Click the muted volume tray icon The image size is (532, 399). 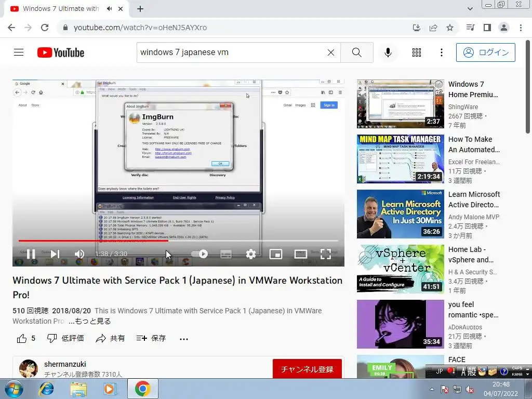point(470,390)
